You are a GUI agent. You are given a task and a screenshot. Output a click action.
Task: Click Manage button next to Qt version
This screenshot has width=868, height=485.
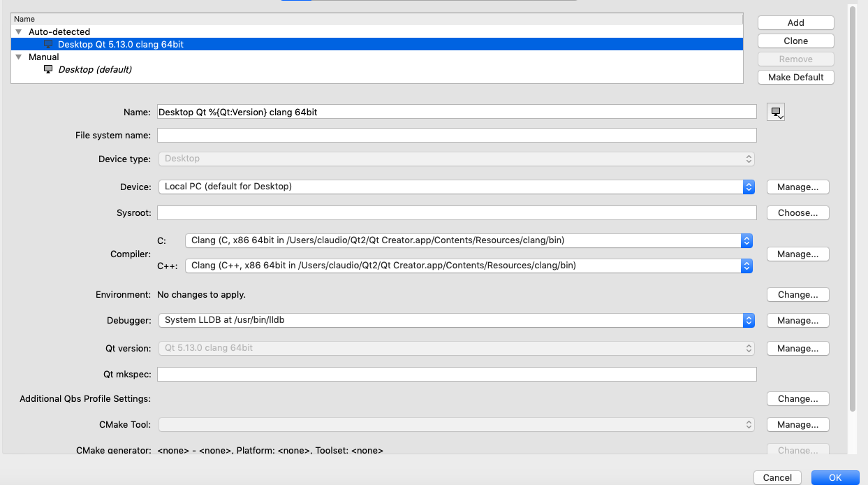(797, 348)
